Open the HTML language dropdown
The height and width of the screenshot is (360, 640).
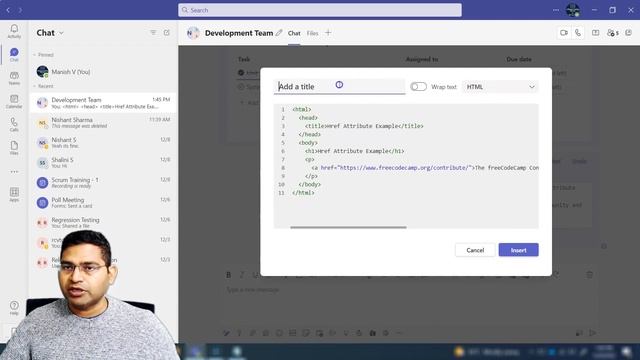500,87
